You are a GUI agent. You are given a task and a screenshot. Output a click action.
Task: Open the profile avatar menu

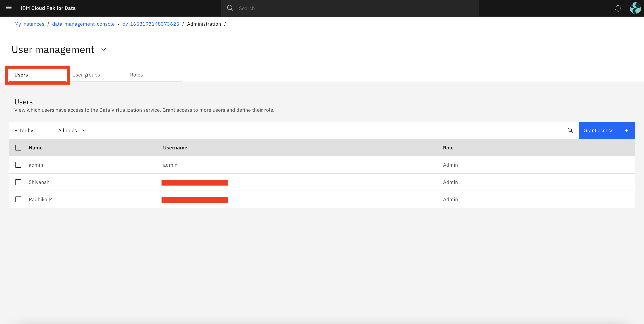click(x=635, y=8)
